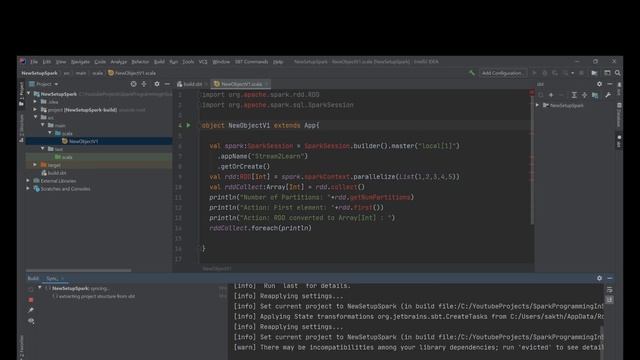
Task: Open the View menu
Action: 61,62
